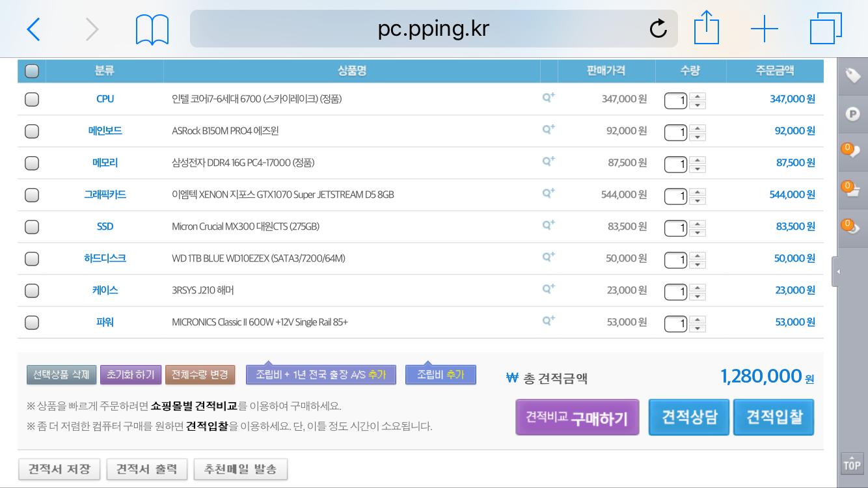Click the purple 견적비교 구매하기 button
This screenshot has width=868, height=488.
pos(577,417)
